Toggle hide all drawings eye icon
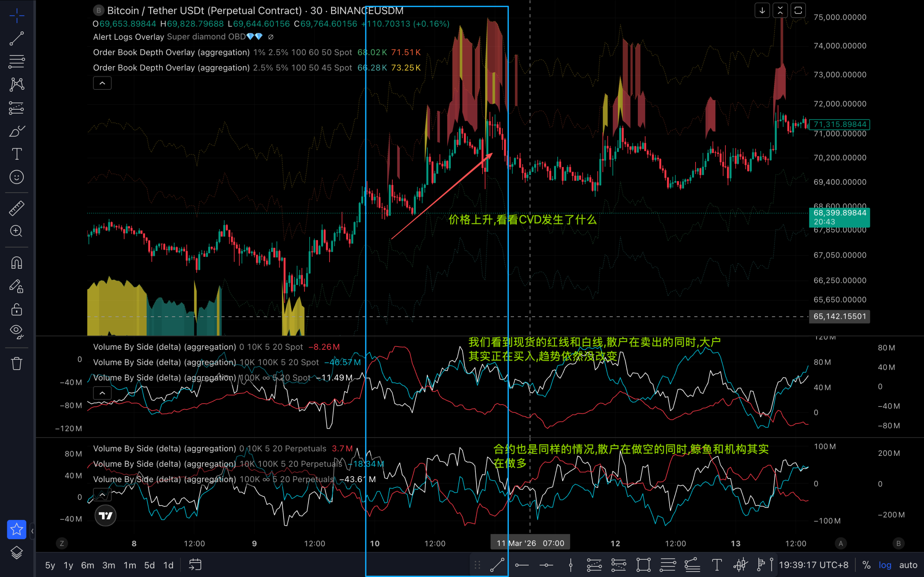Screen dimensions: 924x577 pos(16,331)
